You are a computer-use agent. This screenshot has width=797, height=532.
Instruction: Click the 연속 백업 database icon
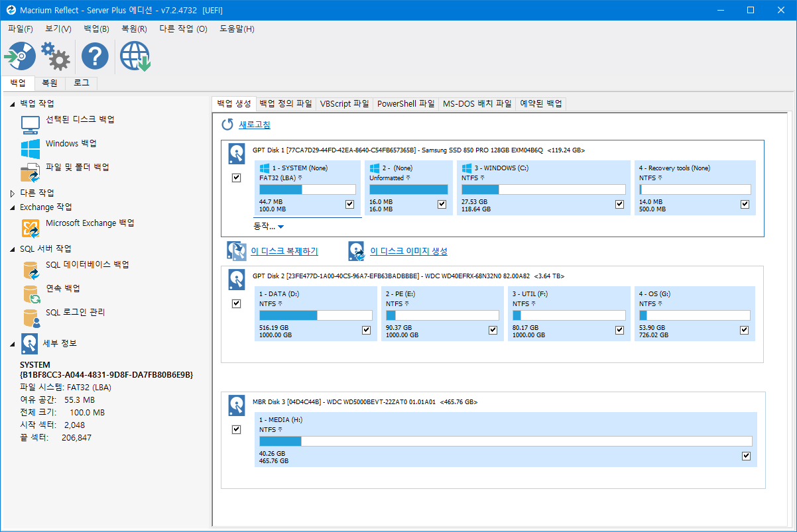(x=31, y=294)
